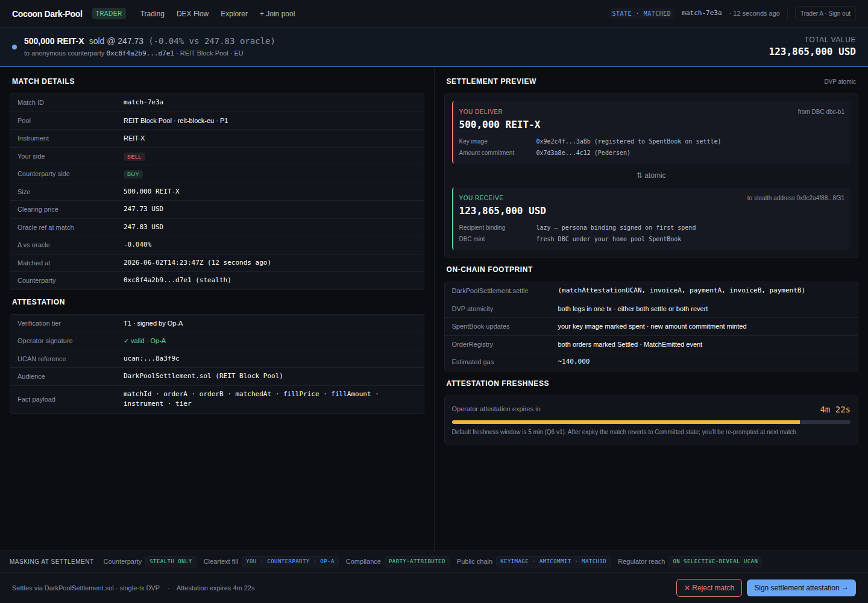Click SpentBook updates description

[652, 326]
